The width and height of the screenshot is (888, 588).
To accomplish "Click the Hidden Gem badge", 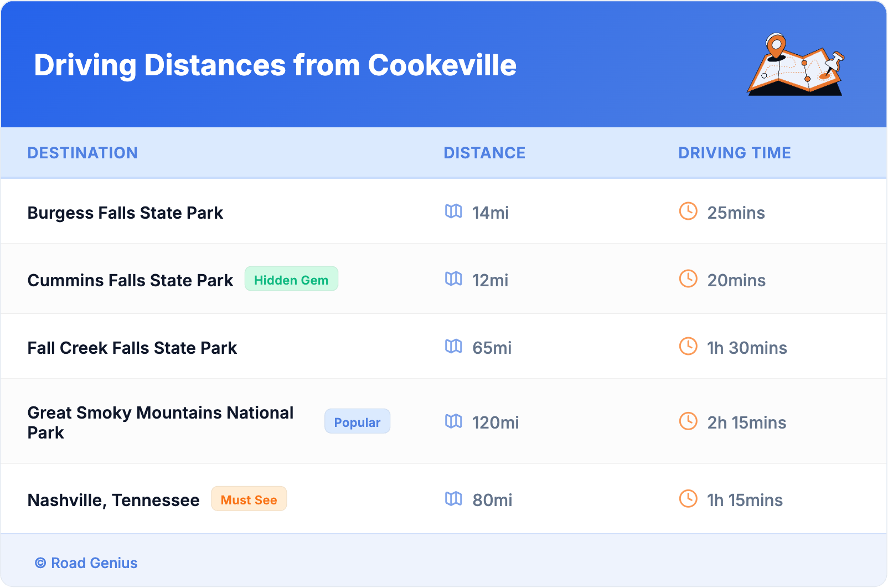I will pos(291,279).
